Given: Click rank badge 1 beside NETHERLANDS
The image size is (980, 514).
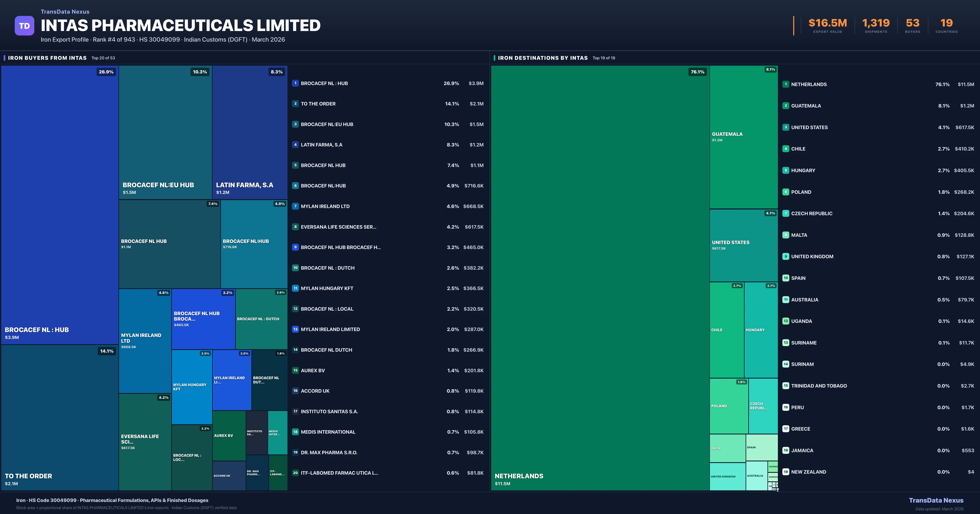Looking at the screenshot, I should point(786,84).
